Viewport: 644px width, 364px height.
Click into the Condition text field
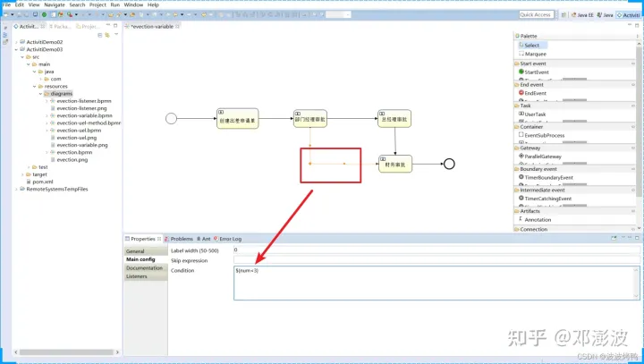tap(436, 284)
